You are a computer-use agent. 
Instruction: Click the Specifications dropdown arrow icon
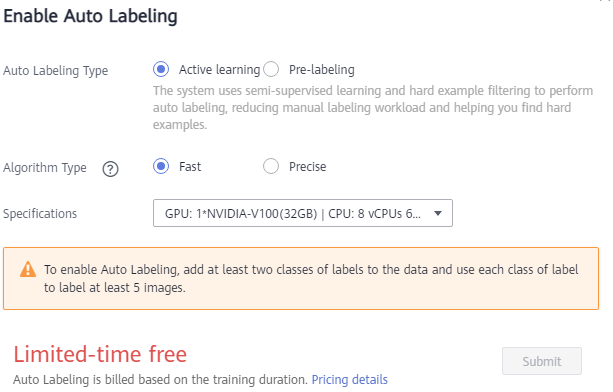coord(438,213)
